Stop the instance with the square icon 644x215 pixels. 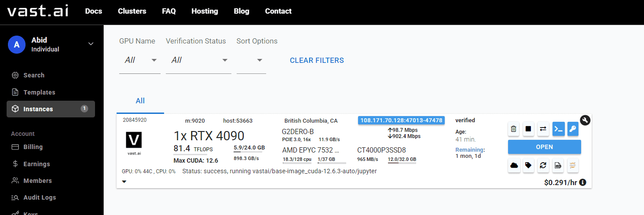click(x=528, y=129)
